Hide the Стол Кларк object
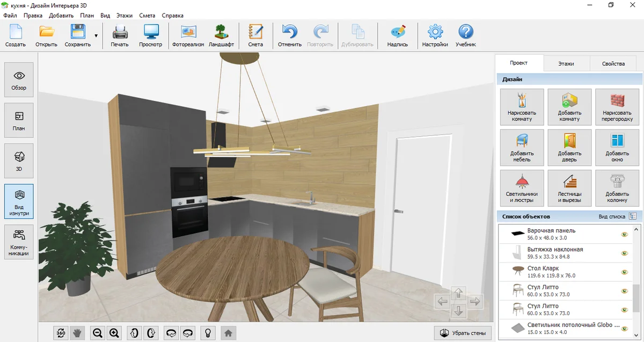 point(624,272)
